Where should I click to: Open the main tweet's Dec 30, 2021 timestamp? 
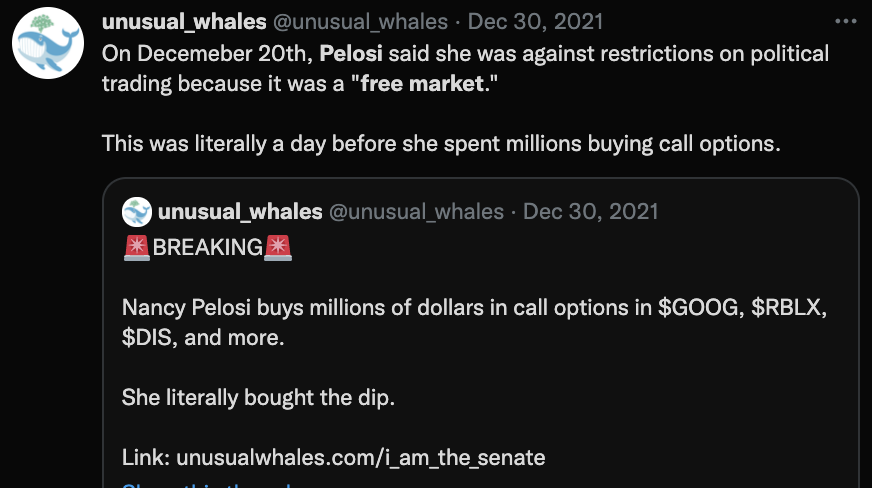point(536,22)
